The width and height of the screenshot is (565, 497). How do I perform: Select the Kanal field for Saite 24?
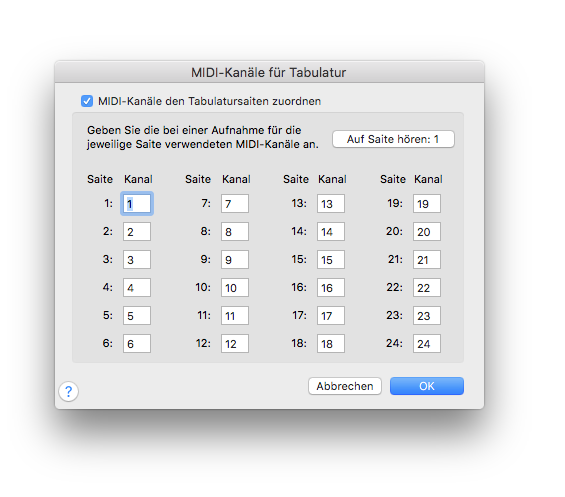pos(427,343)
